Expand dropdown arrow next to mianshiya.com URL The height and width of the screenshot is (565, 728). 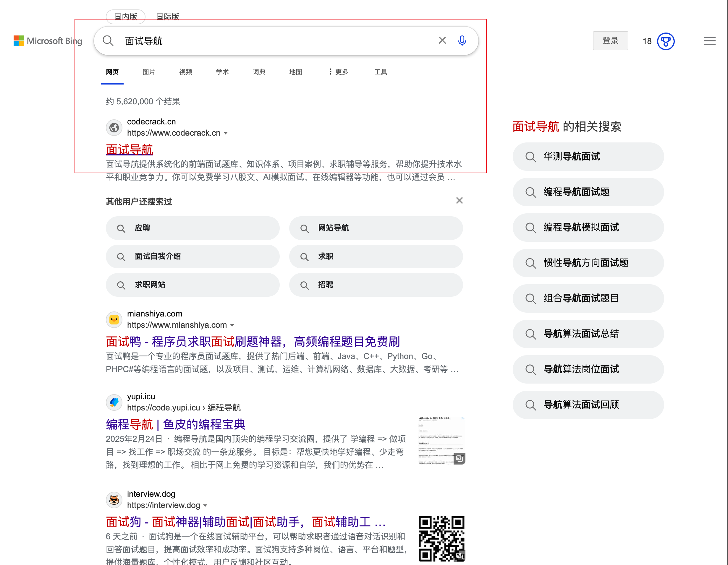pyautogui.click(x=232, y=325)
